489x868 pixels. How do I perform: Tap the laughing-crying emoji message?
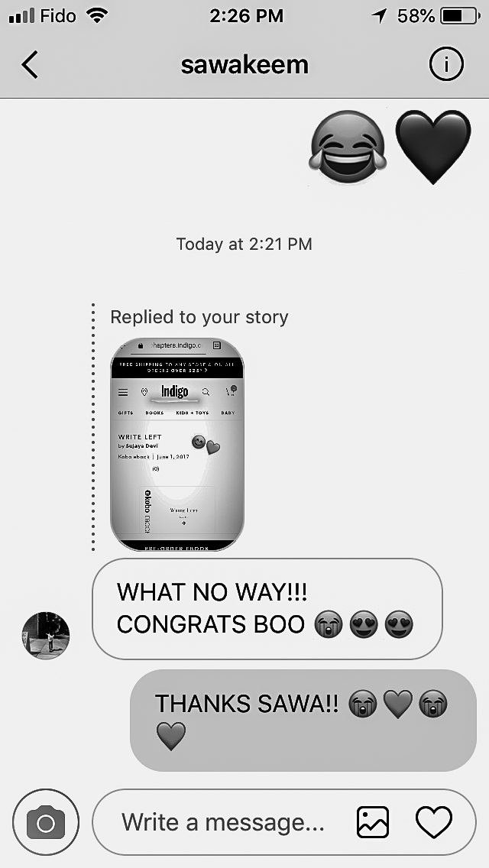347,147
